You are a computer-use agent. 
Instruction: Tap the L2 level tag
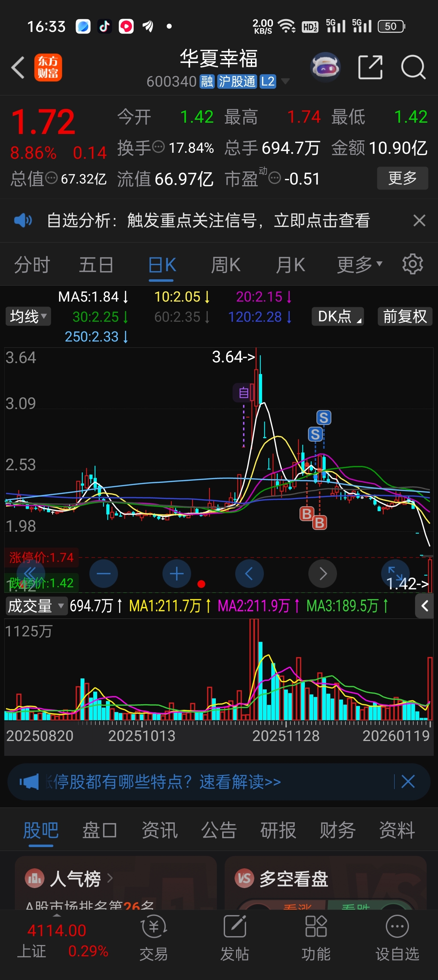tap(268, 81)
